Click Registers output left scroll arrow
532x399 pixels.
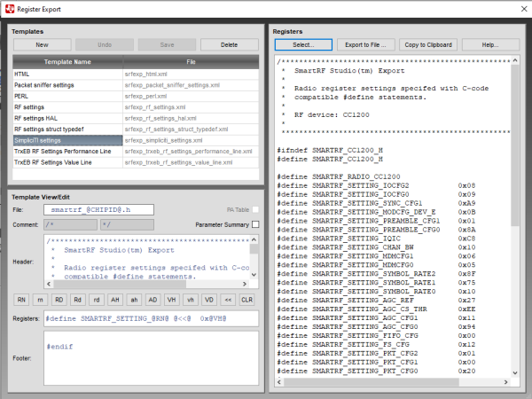point(279,382)
